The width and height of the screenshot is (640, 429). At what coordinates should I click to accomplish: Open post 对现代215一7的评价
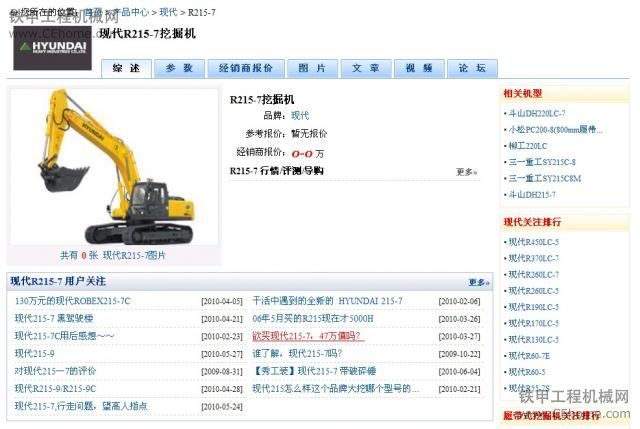[x=56, y=371]
